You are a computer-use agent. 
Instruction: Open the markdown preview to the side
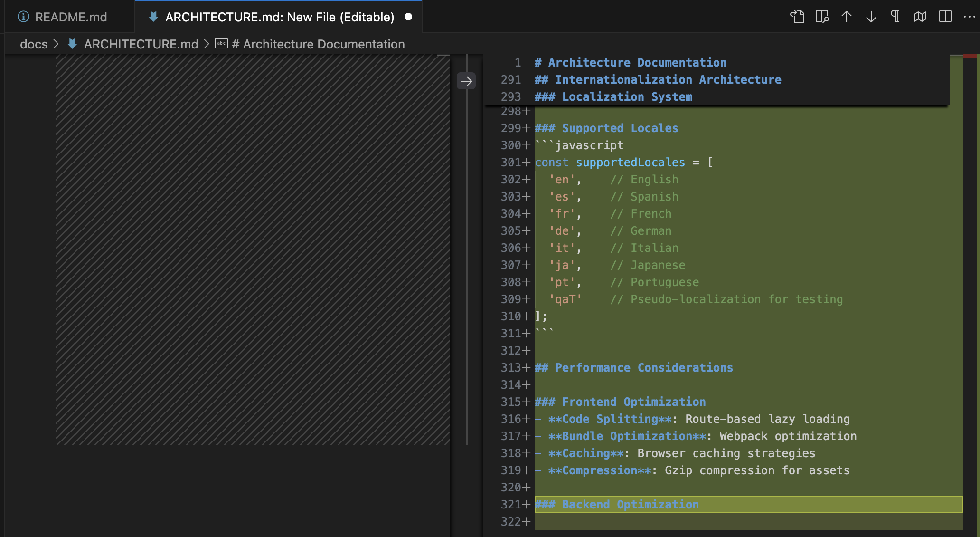point(822,17)
